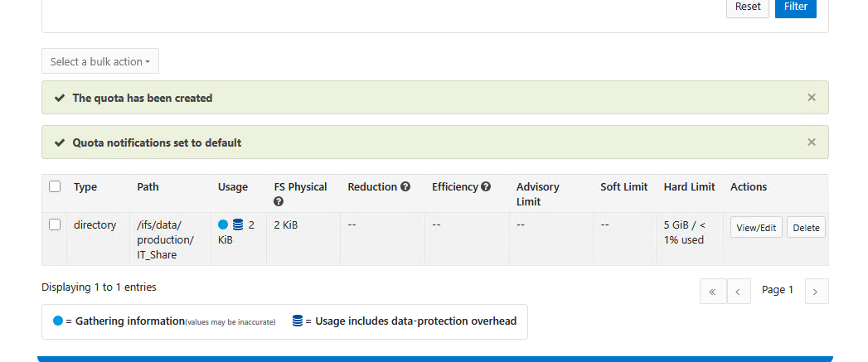Click the blue gathering information circle in Usage
The image size is (868, 362).
click(x=223, y=224)
